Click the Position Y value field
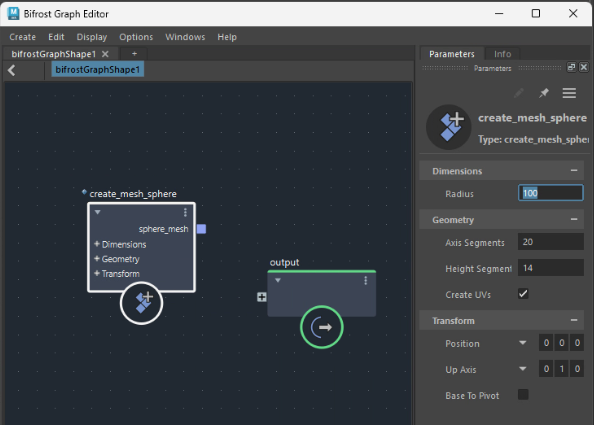 [561, 343]
